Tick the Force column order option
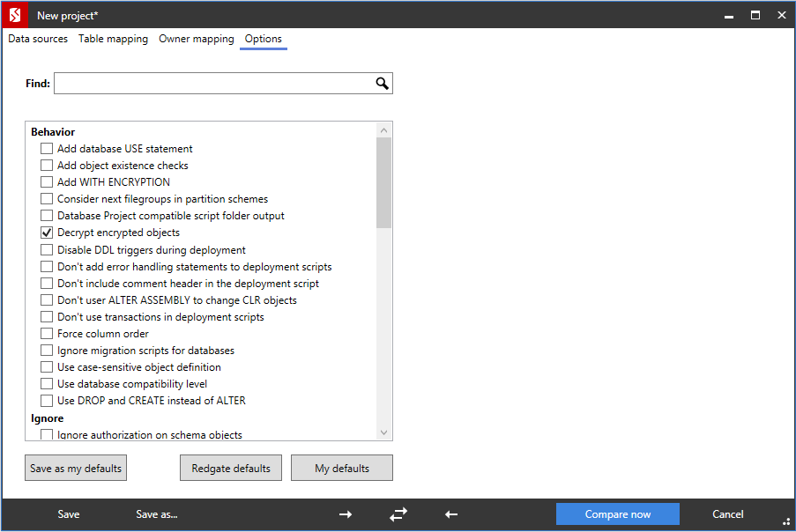This screenshot has height=532, width=796. tap(47, 334)
